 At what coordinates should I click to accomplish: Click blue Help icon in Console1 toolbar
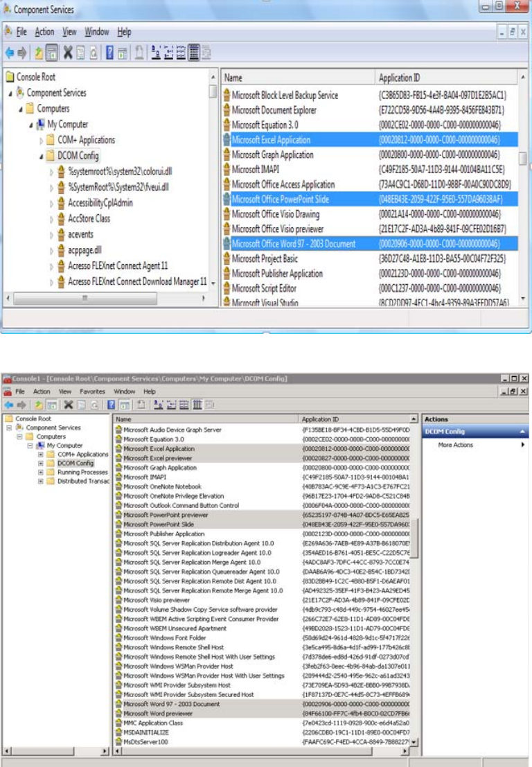point(112,405)
